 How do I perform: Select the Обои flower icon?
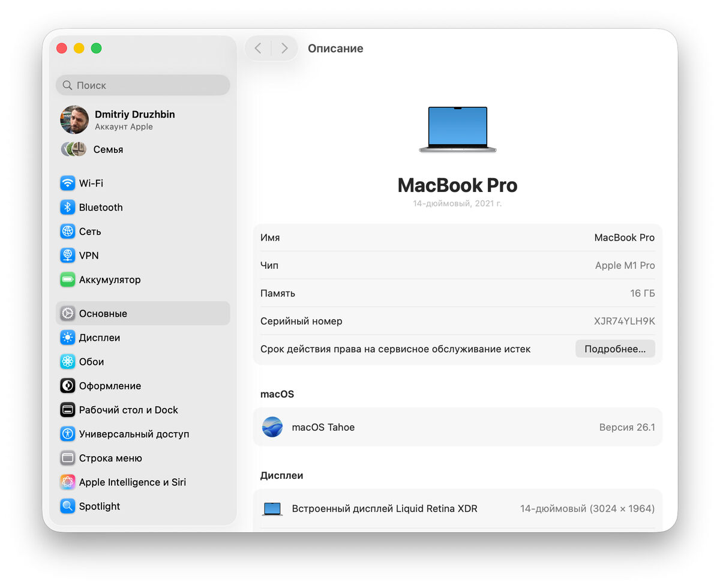coord(68,361)
